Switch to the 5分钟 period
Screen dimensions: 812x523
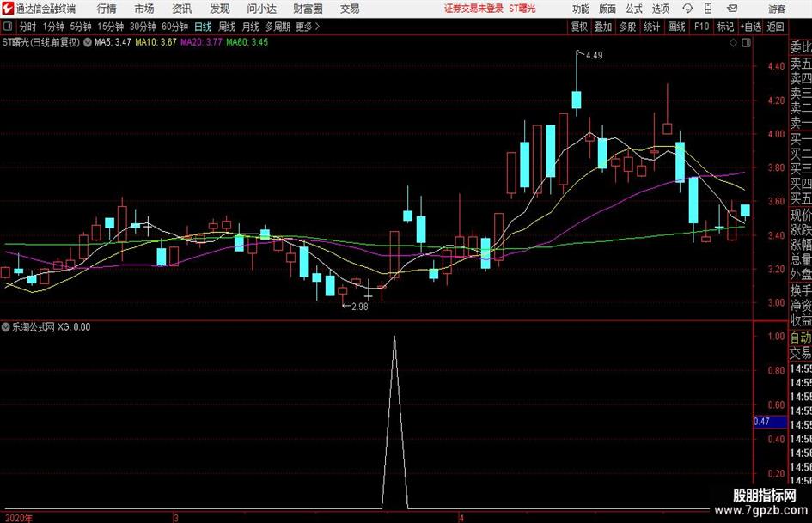(81, 27)
